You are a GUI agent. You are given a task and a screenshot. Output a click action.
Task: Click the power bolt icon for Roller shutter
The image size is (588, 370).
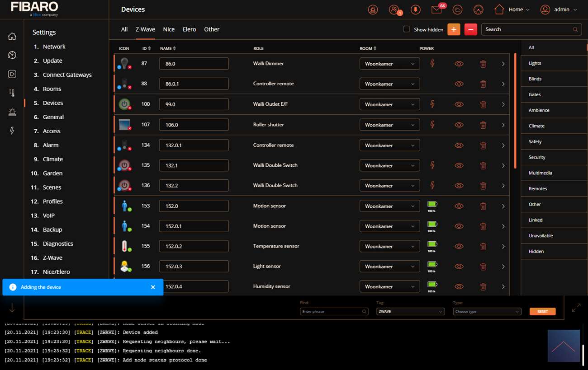432,125
